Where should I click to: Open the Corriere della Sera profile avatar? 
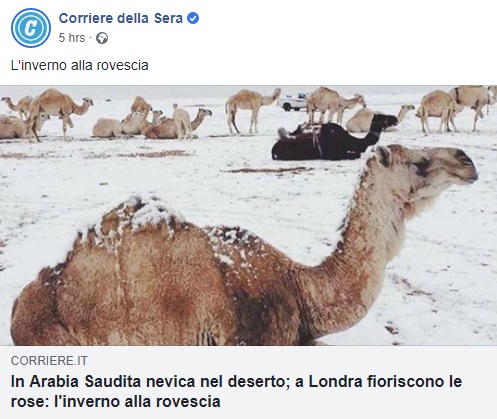31,28
